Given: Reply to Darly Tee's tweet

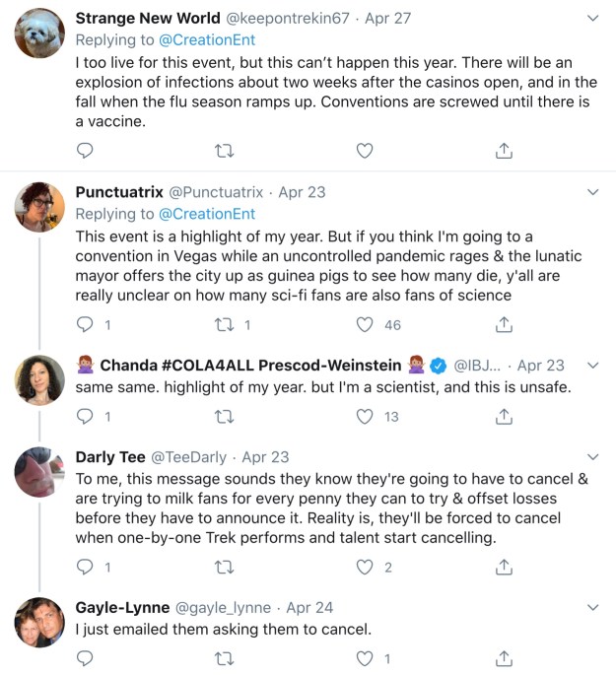Looking at the screenshot, I should click(85, 567).
